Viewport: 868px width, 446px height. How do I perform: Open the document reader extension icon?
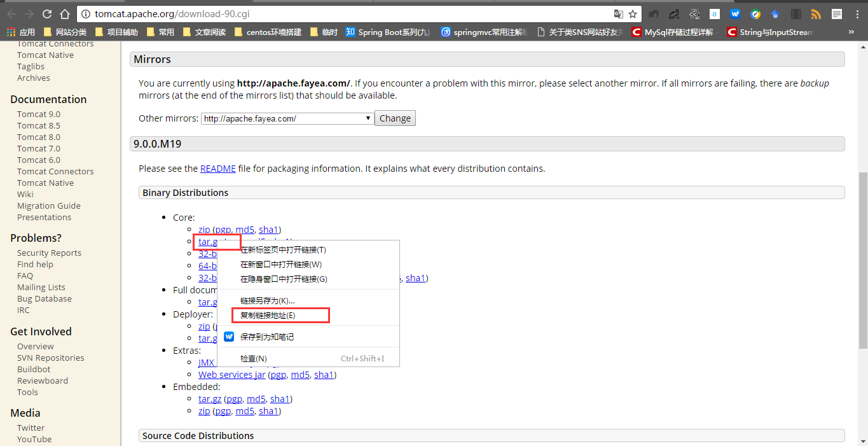coord(836,13)
